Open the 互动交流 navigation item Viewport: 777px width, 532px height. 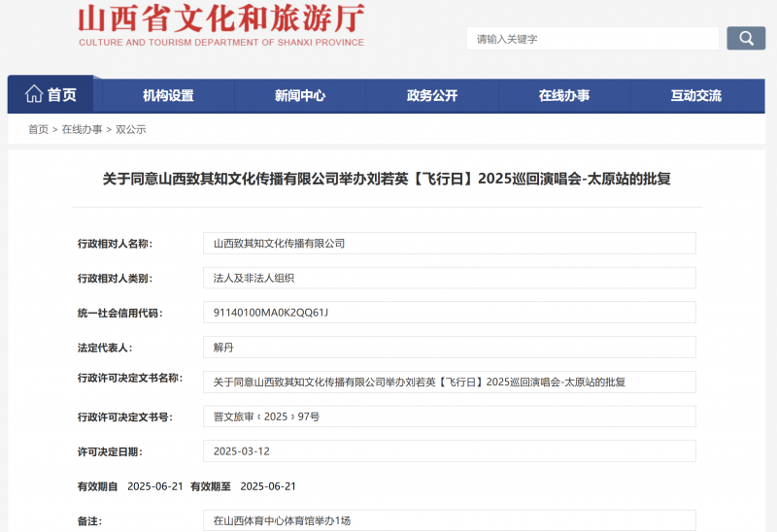pyautogui.click(x=696, y=96)
